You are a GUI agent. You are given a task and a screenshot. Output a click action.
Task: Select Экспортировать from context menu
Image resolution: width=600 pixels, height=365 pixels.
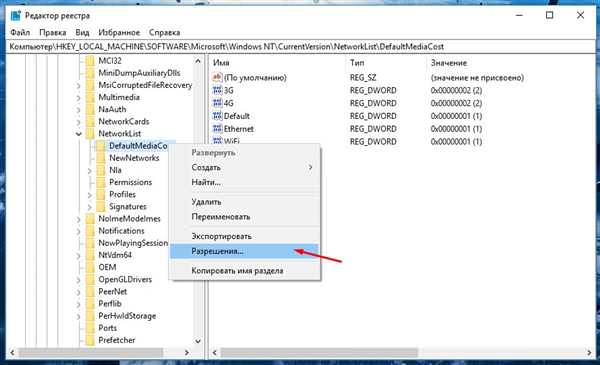click(221, 236)
